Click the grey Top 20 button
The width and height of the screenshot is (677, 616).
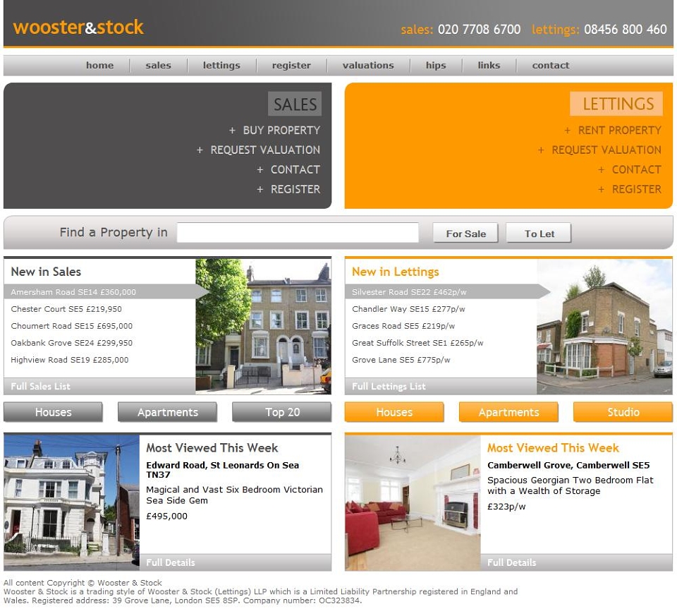coord(282,412)
